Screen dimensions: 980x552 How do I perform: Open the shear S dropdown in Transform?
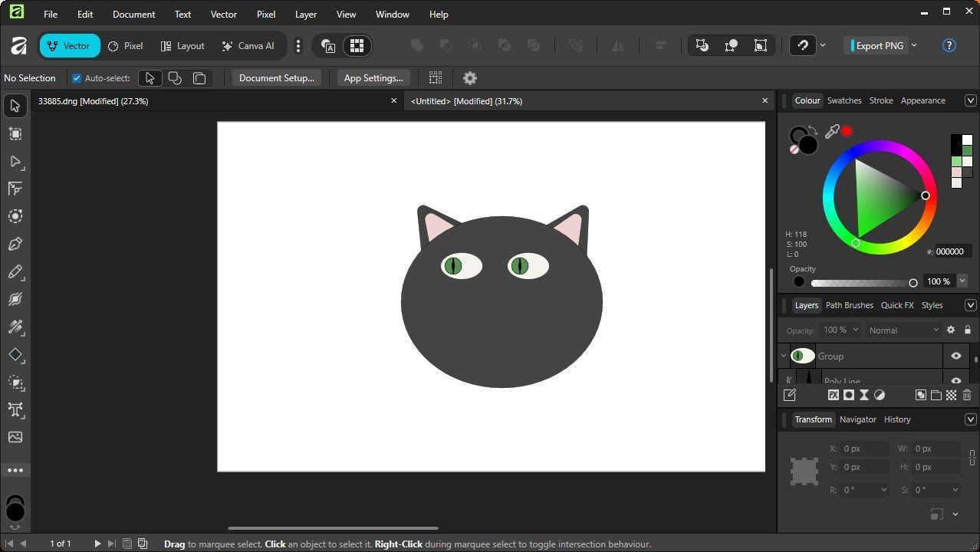955,490
